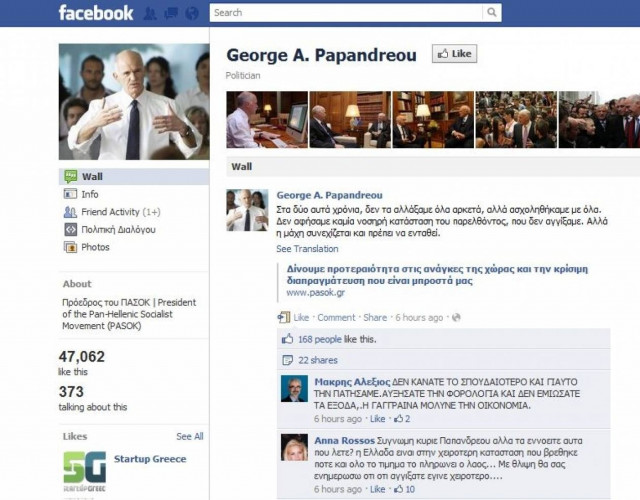The image size is (640, 500).
Task: Click the Startup Greece logo icon
Action: point(85,471)
